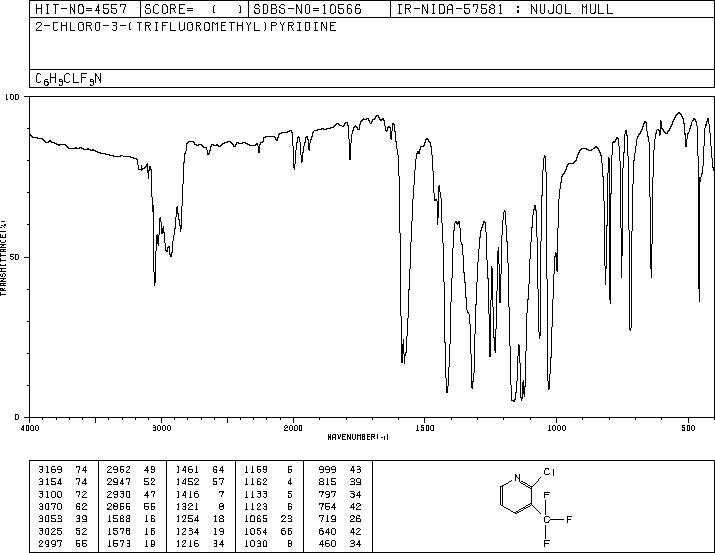Click the 797 entry in the peak table
The height and width of the screenshot is (553, 715).
(327, 494)
